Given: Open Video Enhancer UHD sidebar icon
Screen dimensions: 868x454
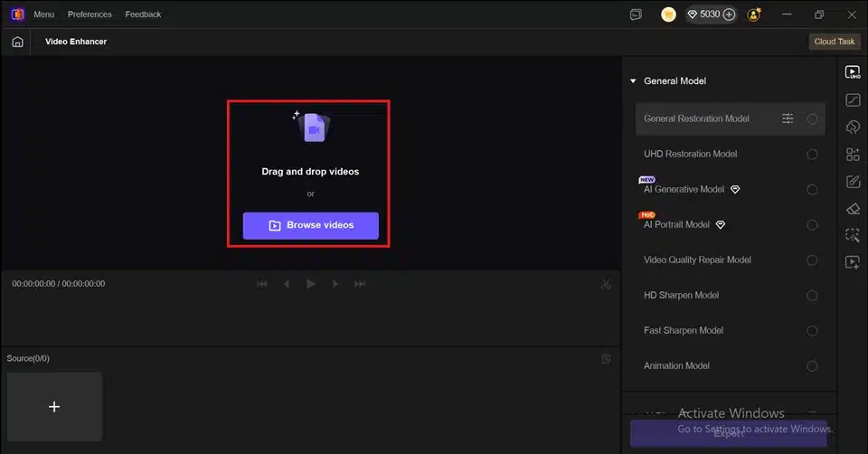Looking at the screenshot, I should (853, 72).
